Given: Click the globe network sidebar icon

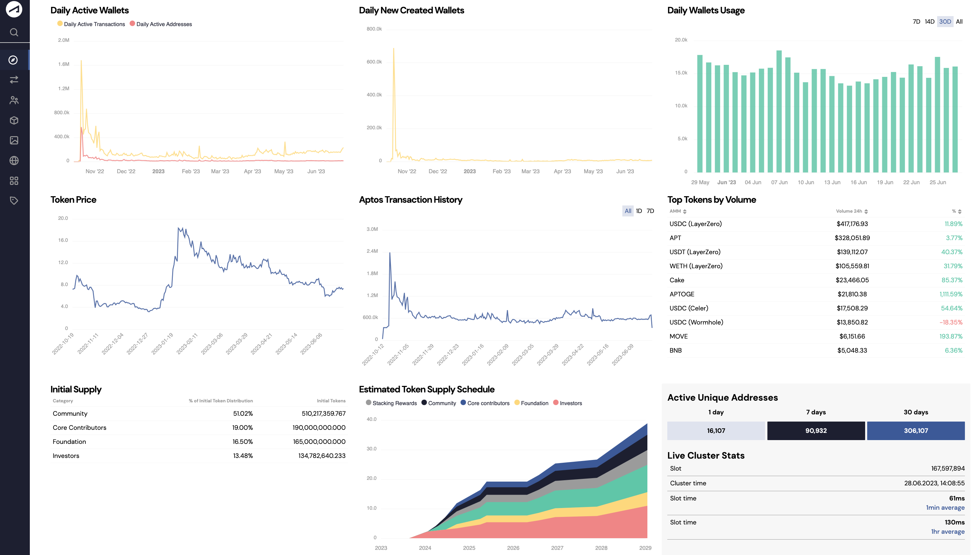Looking at the screenshot, I should 14,161.
